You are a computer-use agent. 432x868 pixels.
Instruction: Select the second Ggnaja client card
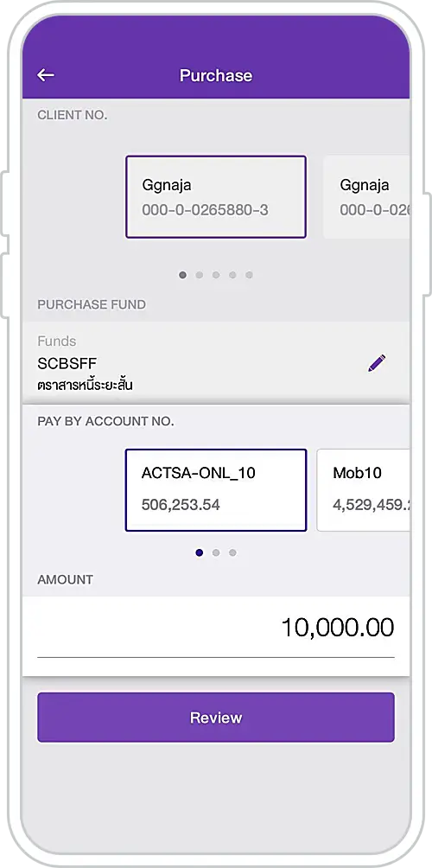tap(366, 196)
